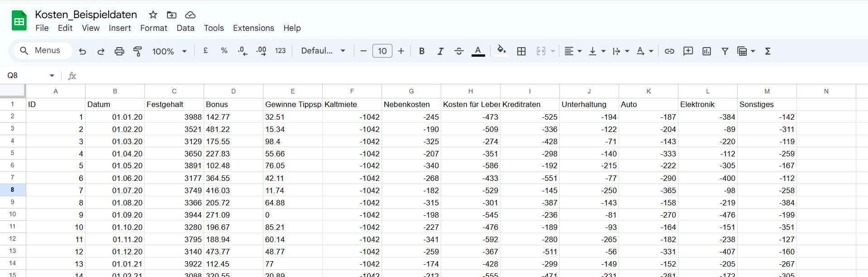Open the Borders tool

521,51
